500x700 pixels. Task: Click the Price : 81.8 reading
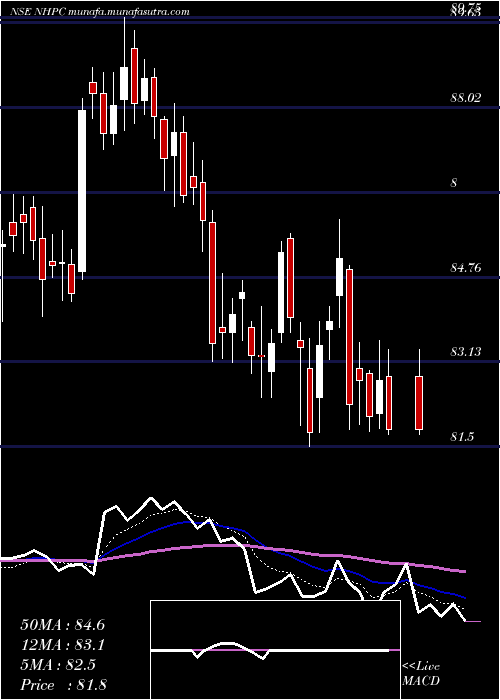click(63, 685)
